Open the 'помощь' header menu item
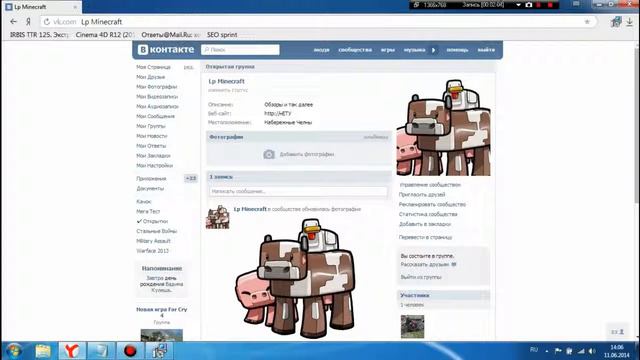This screenshot has width=640, height=360. 457,50
